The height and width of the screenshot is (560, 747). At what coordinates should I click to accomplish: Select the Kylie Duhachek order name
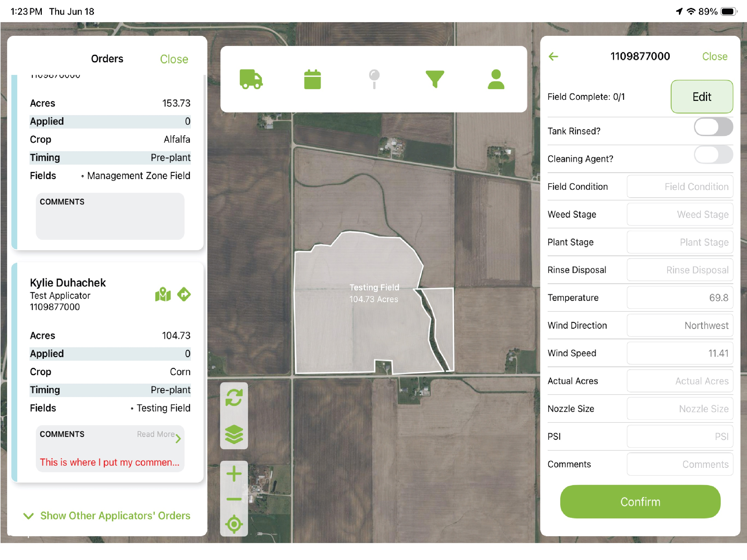(x=68, y=283)
